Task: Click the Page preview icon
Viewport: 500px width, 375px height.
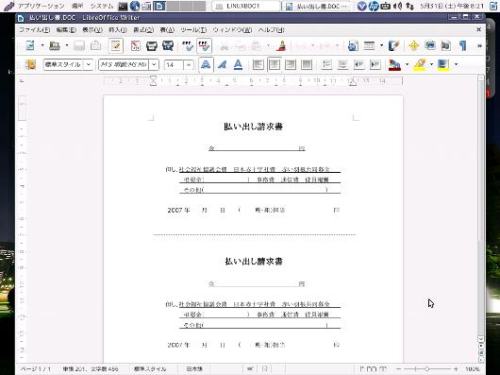Action: (168, 46)
